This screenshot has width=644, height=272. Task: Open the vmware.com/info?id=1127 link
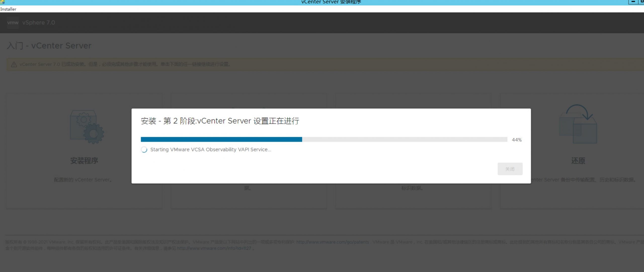point(214,248)
